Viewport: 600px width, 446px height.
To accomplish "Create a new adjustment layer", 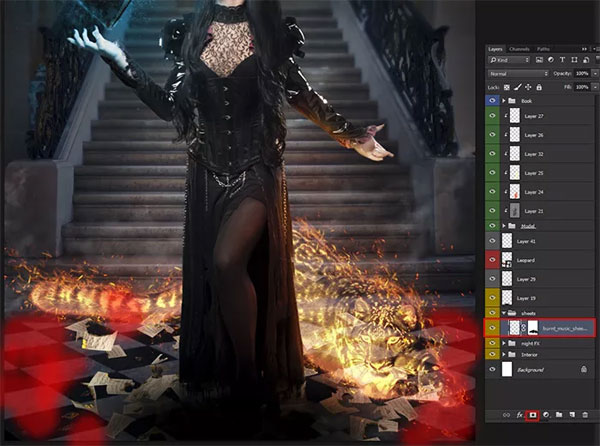I will coord(546,415).
